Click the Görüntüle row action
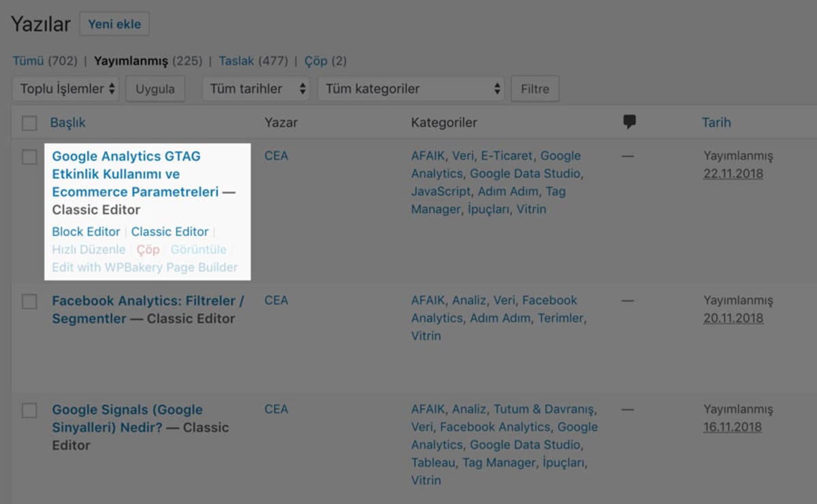This screenshot has height=504, width=817. pos(198,250)
